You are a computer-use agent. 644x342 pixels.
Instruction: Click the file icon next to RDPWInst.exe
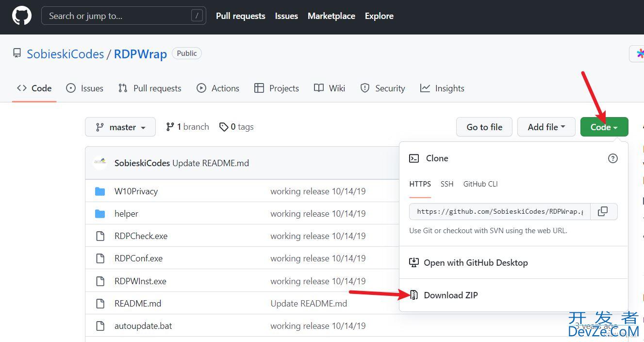(x=100, y=281)
